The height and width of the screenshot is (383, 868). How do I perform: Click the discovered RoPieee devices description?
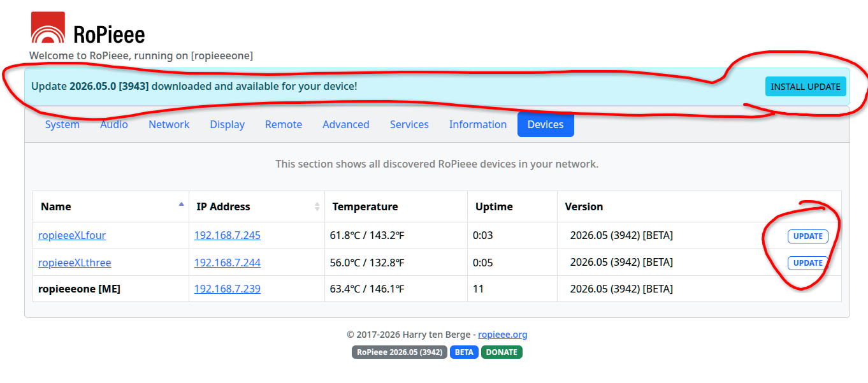(437, 164)
